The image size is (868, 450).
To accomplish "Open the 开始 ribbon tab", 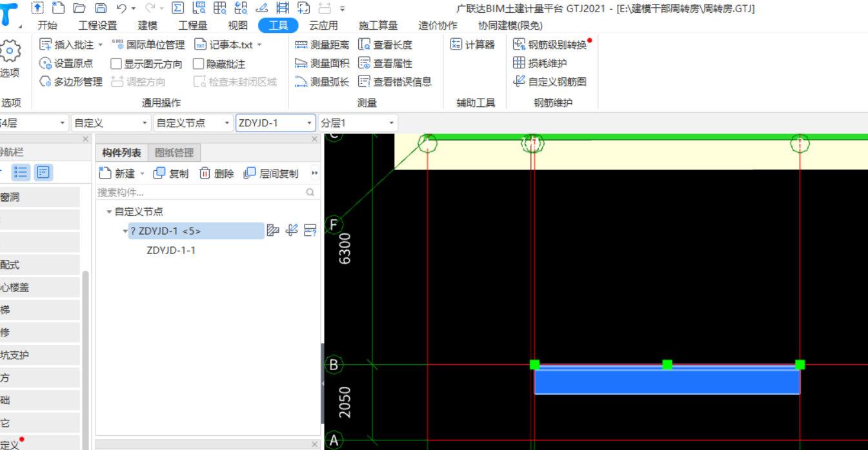I will (x=47, y=26).
